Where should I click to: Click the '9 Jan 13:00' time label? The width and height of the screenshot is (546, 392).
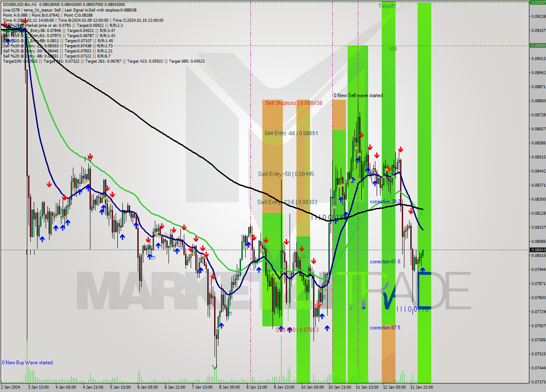[284, 387]
